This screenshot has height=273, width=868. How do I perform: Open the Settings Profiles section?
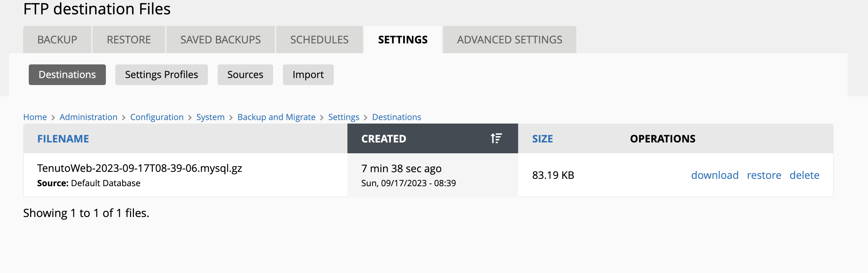pyautogui.click(x=161, y=75)
